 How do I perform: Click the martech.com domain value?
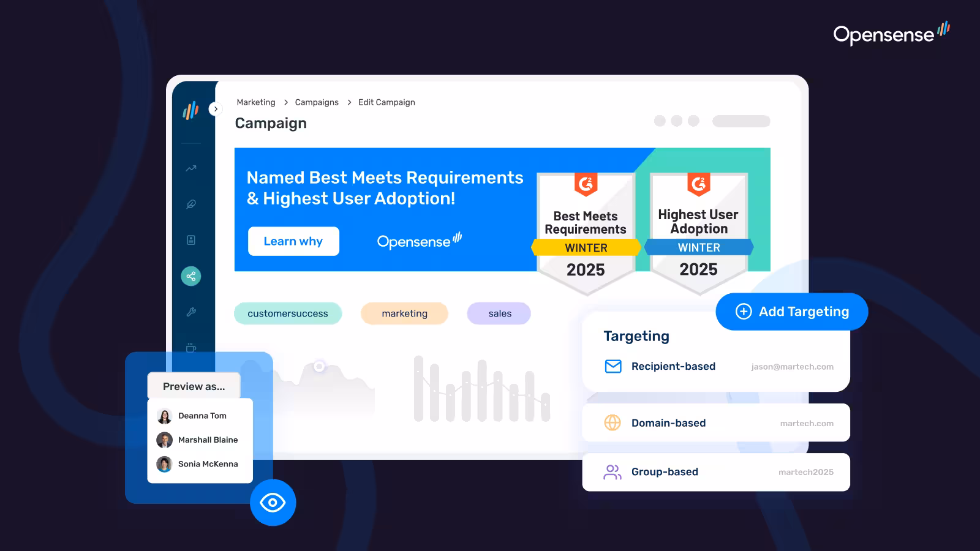807,423
